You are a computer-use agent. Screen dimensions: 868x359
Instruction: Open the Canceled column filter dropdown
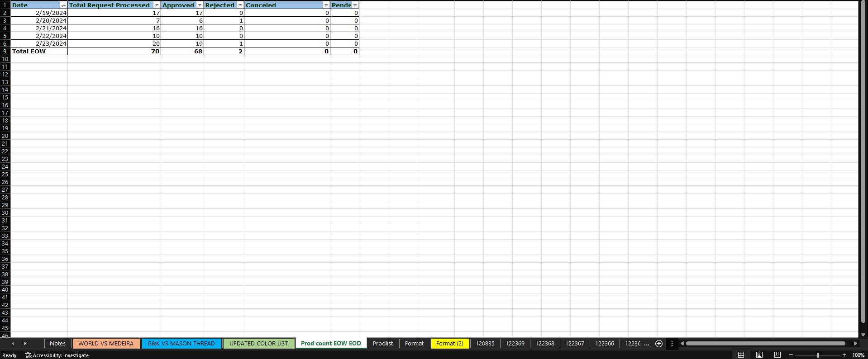tap(326, 5)
